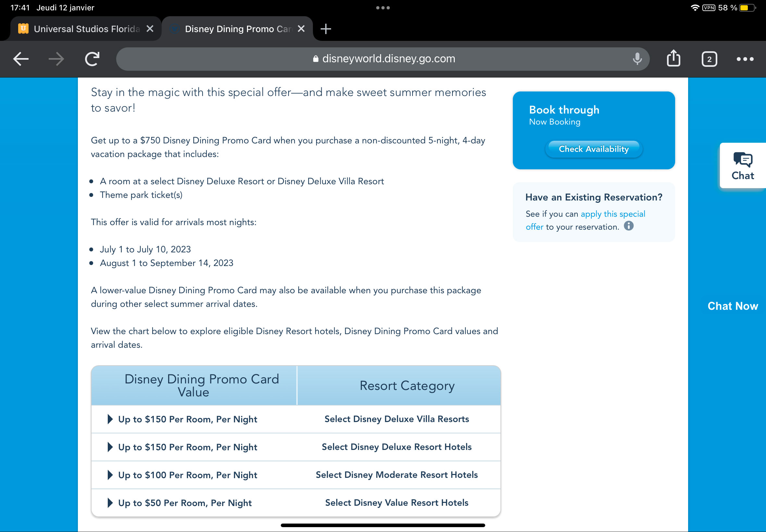Reload the page with refresh icon
This screenshot has height=532, width=766.
[x=92, y=59]
